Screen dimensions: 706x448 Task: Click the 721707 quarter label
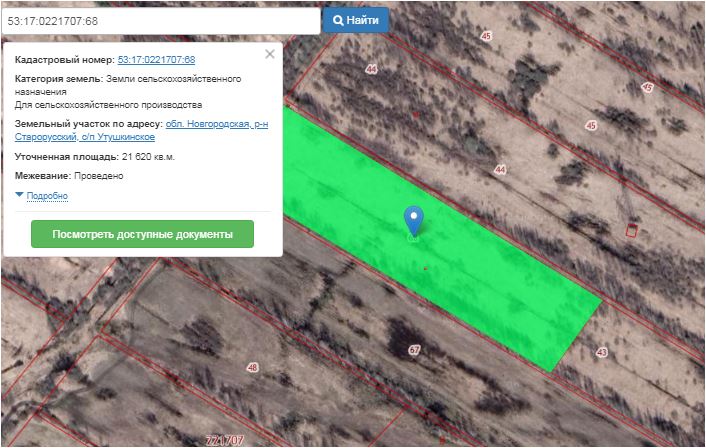click(223, 440)
